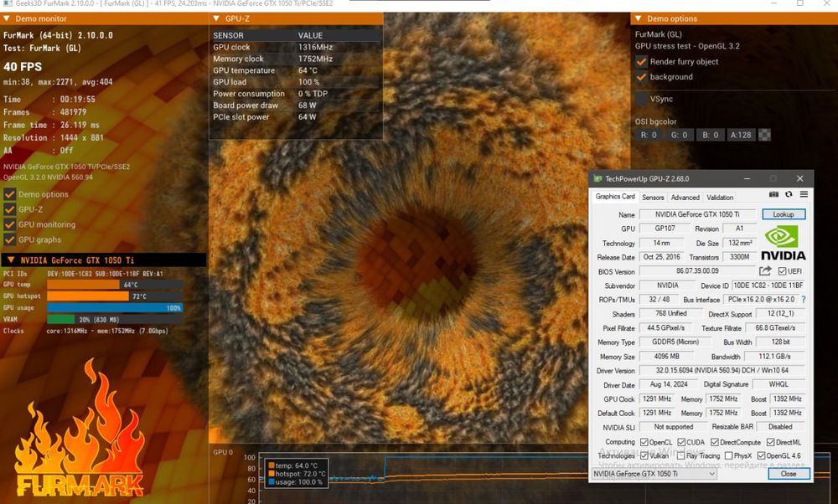Click the R: 0 color value field
Viewport: 838px width, 504px height.
click(649, 135)
